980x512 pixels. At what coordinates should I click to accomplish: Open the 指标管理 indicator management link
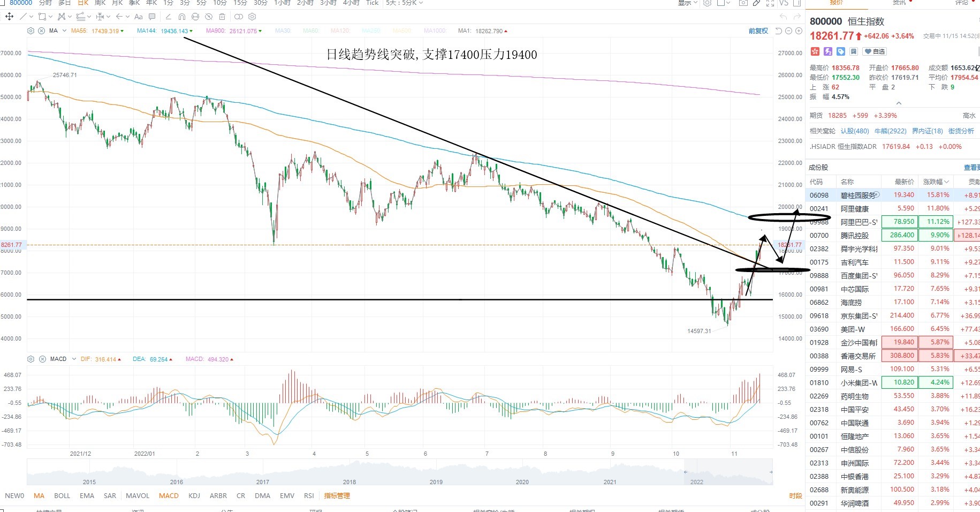point(337,495)
